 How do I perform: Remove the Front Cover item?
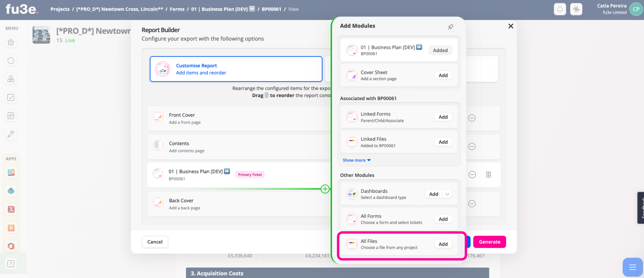coord(472,118)
